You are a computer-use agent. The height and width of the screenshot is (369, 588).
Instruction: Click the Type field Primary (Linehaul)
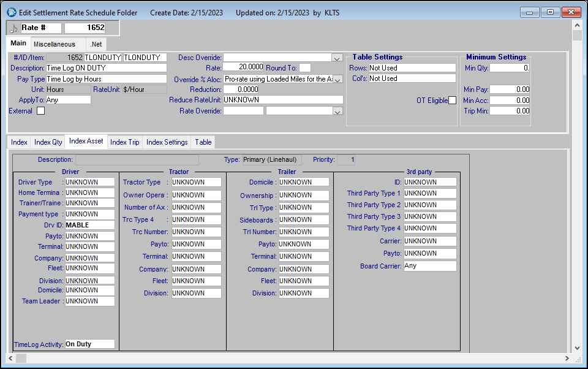[x=272, y=159]
